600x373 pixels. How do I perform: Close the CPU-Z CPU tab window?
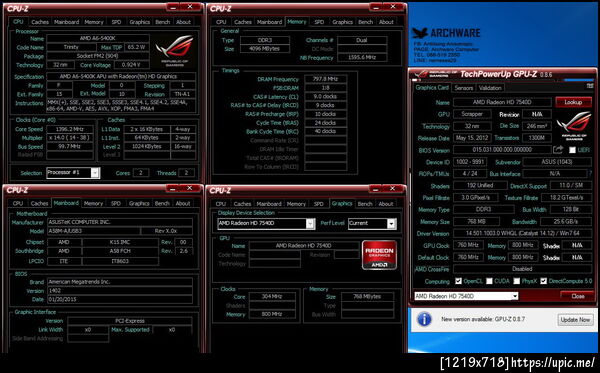190,7
